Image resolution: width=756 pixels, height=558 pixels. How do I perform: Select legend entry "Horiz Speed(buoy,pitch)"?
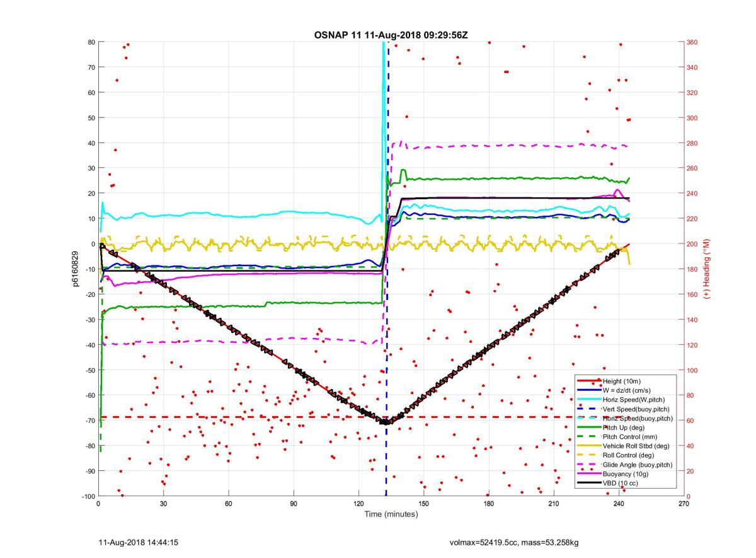point(638,418)
